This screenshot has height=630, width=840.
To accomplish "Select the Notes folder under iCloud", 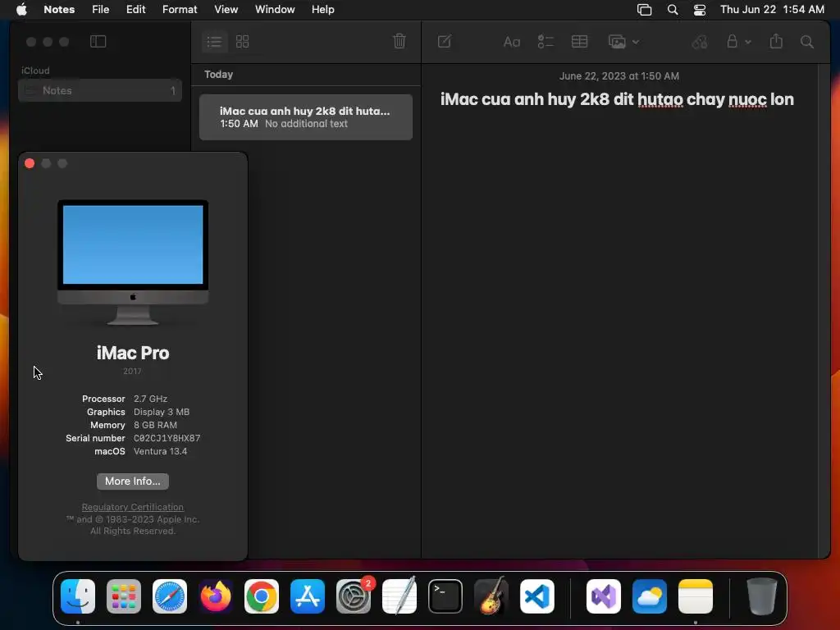I will 100,90.
